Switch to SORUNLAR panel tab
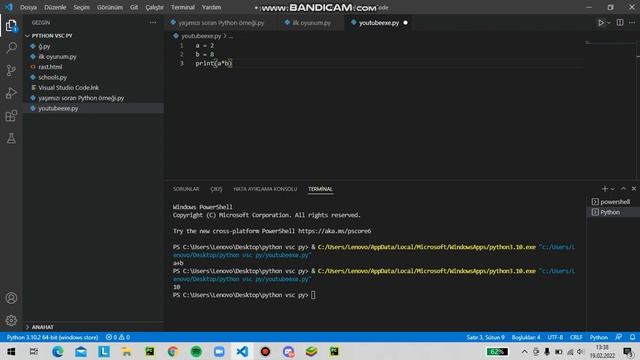 [x=186, y=189]
